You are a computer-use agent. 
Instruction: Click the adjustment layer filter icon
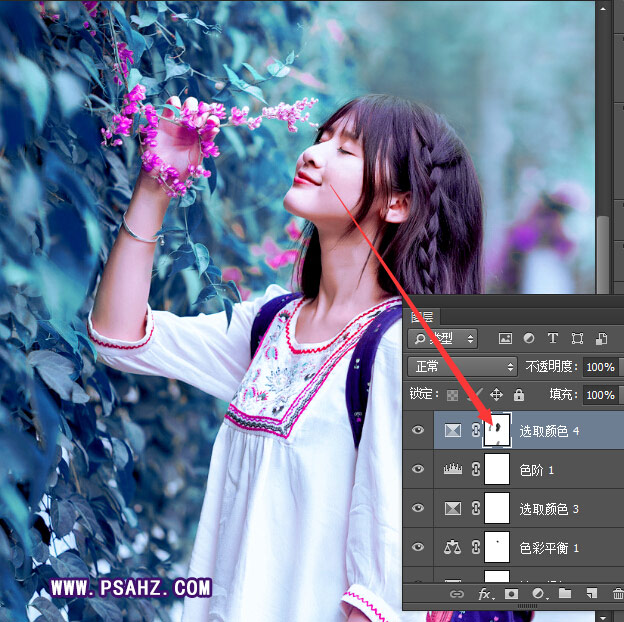point(529,339)
